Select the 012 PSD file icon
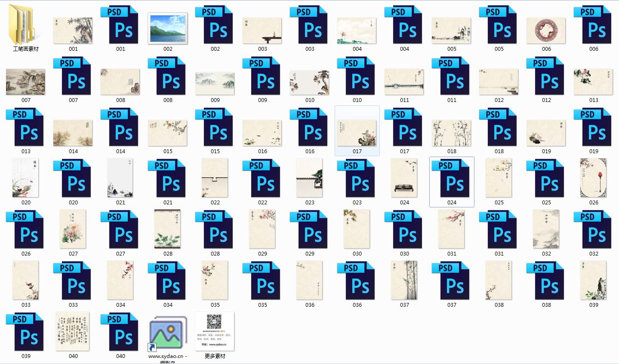Screen dimensions: 619x364 point(546,76)
